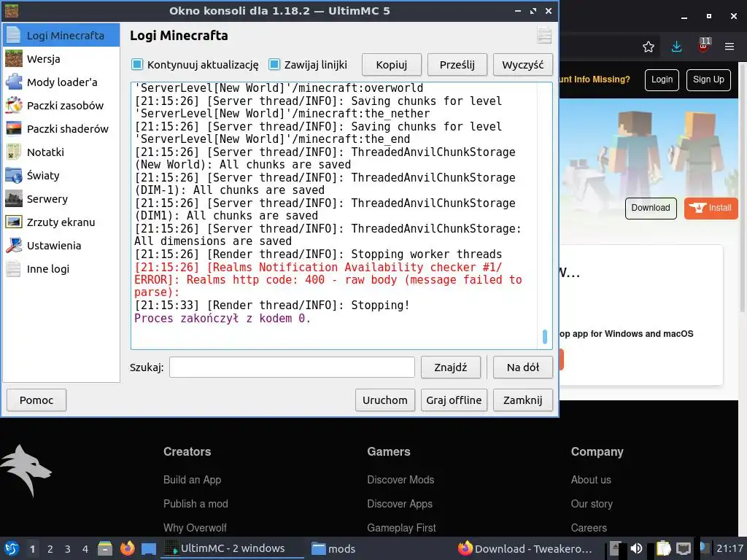Select Mody loader'a puzzle icon

click(x=14, y=82)
